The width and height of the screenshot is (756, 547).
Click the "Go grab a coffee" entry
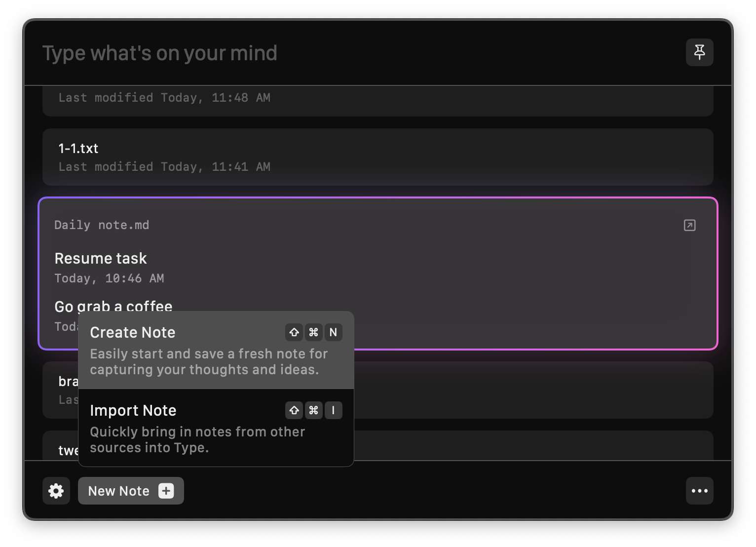click(x=113, y=306)
